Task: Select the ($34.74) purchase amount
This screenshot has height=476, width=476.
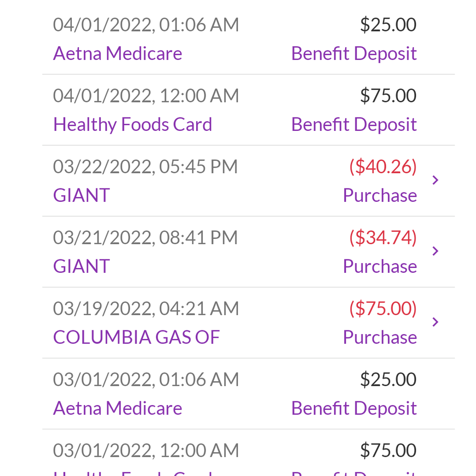Action: [383, 238]
